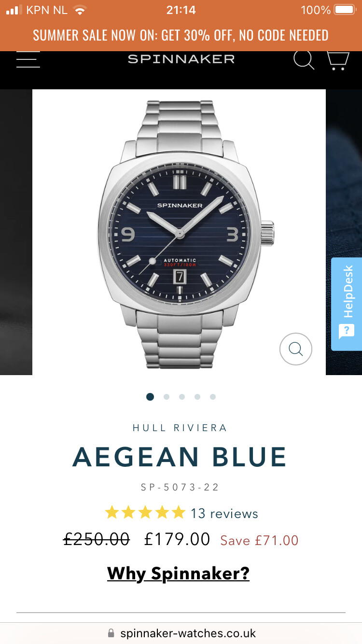Image resolution: width=362 pixels, height=644 pixels.
Task: Tap the search magnifier icon in header
Action: tap(304, 59)
